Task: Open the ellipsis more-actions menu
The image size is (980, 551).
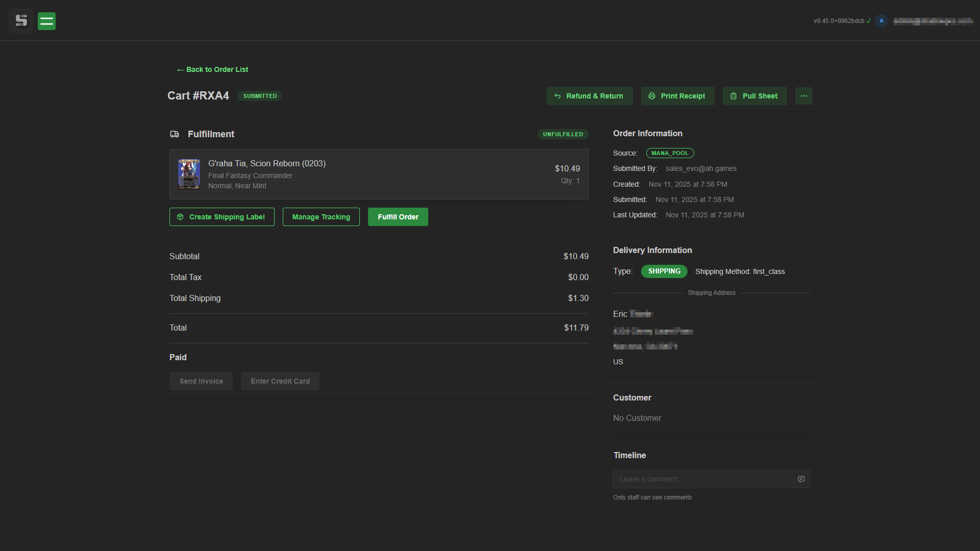Action: coord(803,96)
